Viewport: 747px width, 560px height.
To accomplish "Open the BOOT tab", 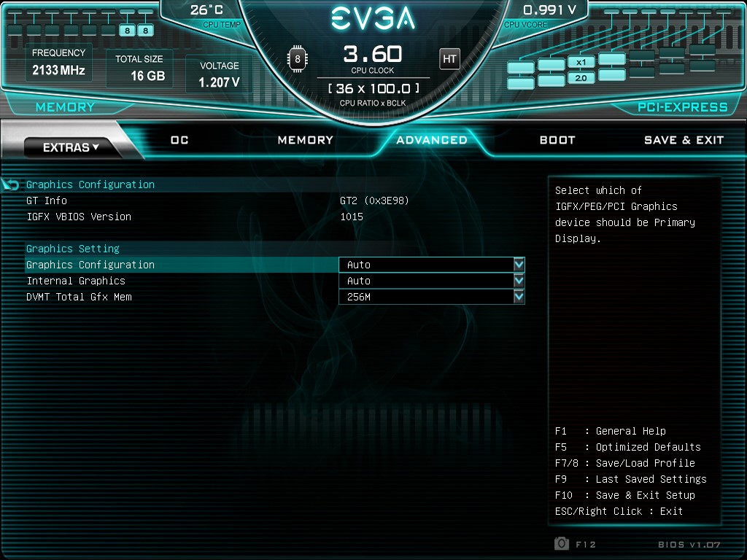I will coord(557,140).
